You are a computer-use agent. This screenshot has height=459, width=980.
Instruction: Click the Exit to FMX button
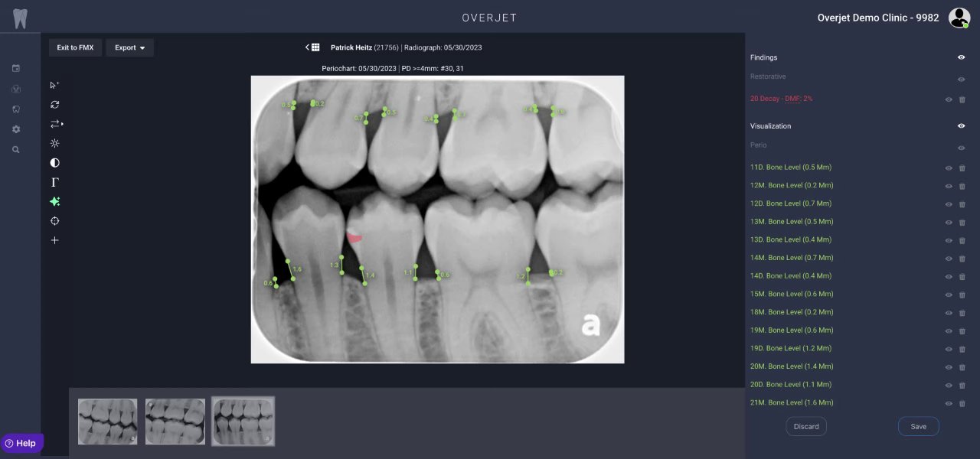click(75, 47)
